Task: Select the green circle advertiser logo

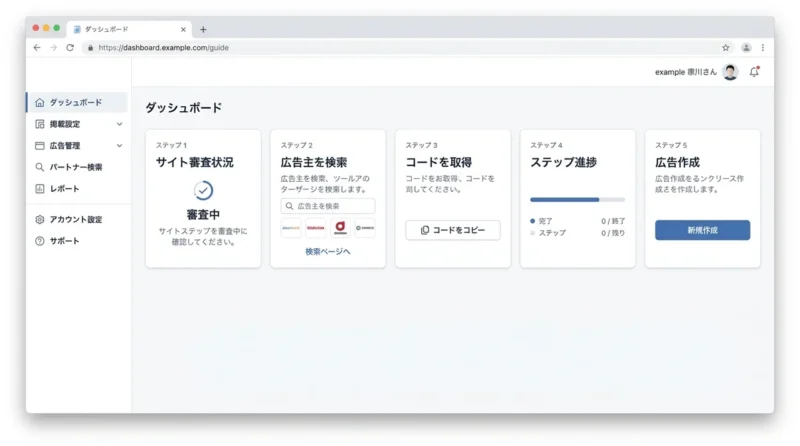Action: (x=365, y=228)
